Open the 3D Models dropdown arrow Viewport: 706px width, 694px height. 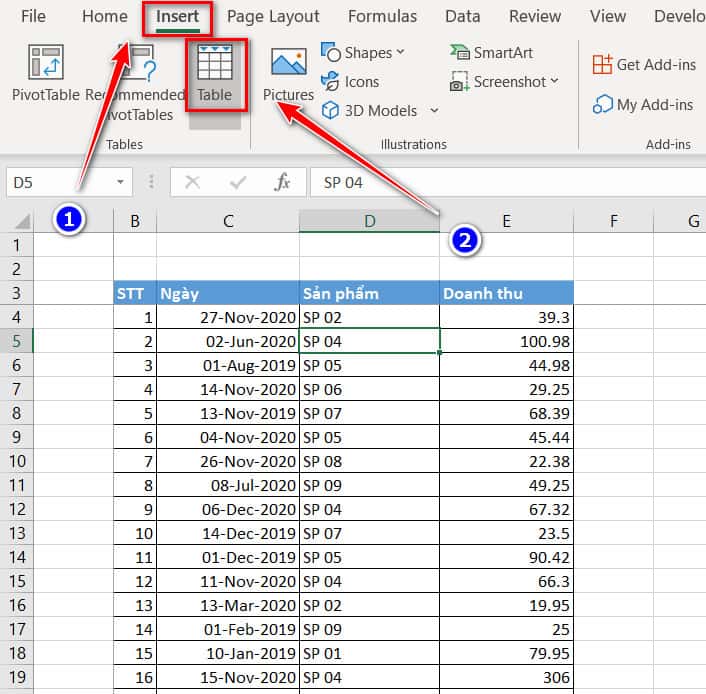click(x=434, y=111)
